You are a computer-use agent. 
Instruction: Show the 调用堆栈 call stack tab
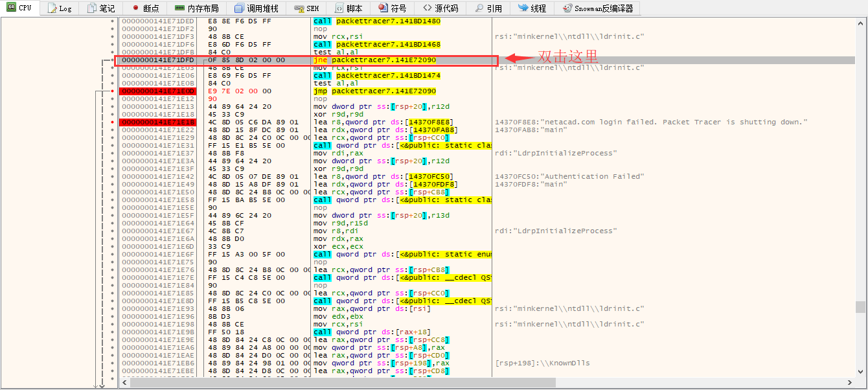257,8
